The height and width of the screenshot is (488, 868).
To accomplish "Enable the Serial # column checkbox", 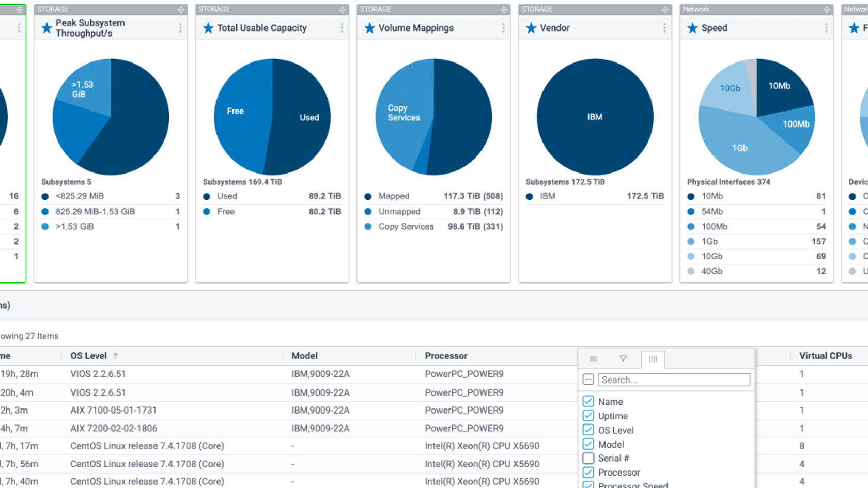I will [588, 458].
